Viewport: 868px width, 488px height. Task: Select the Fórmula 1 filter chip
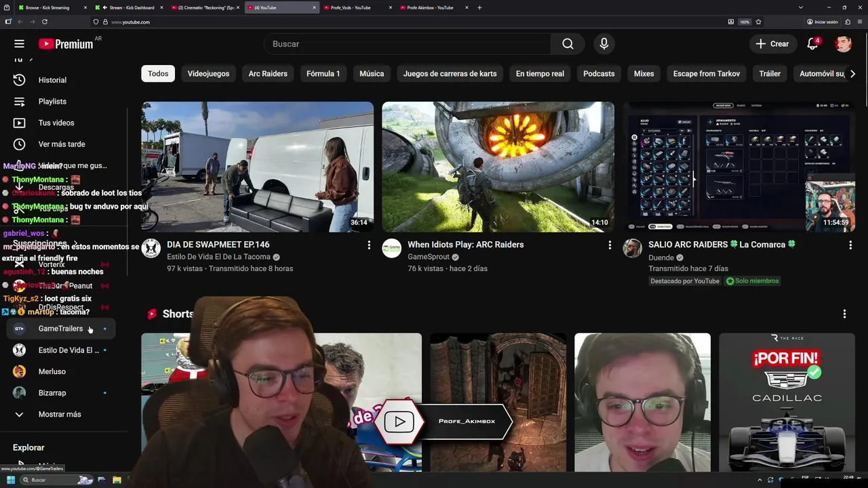point(323,73)
